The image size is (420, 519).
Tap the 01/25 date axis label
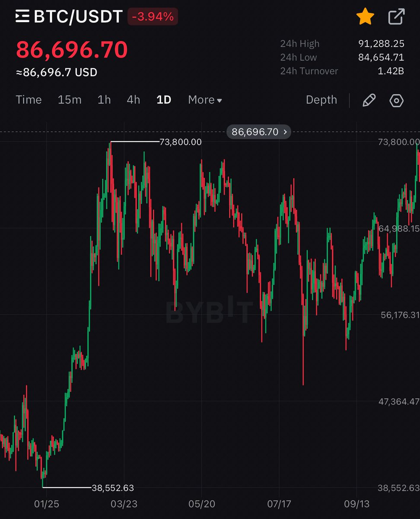click(47, 504)
